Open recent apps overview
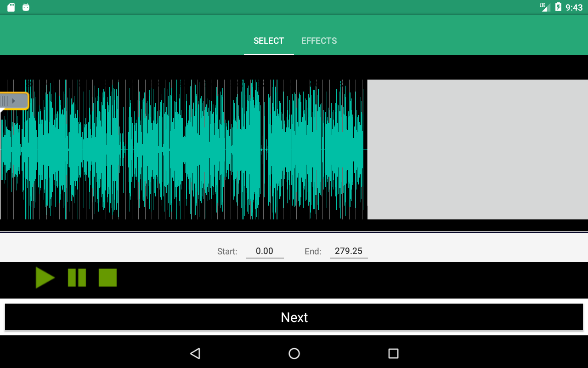Screen dimensions: 588x368 point(393,353)
